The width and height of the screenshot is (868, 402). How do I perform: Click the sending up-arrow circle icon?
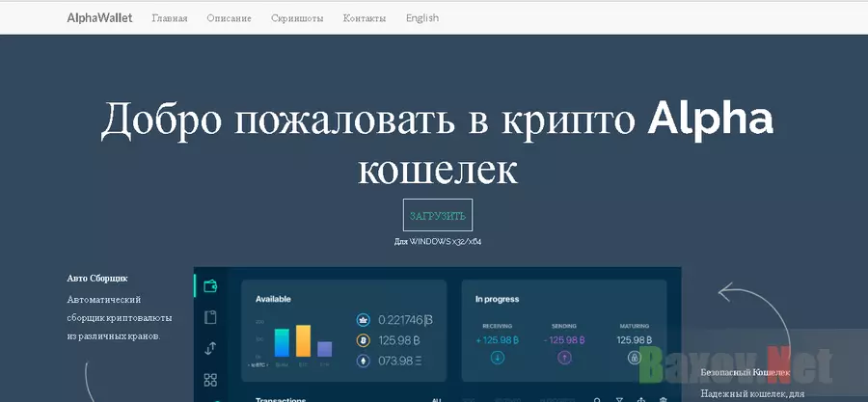(564, 358)
